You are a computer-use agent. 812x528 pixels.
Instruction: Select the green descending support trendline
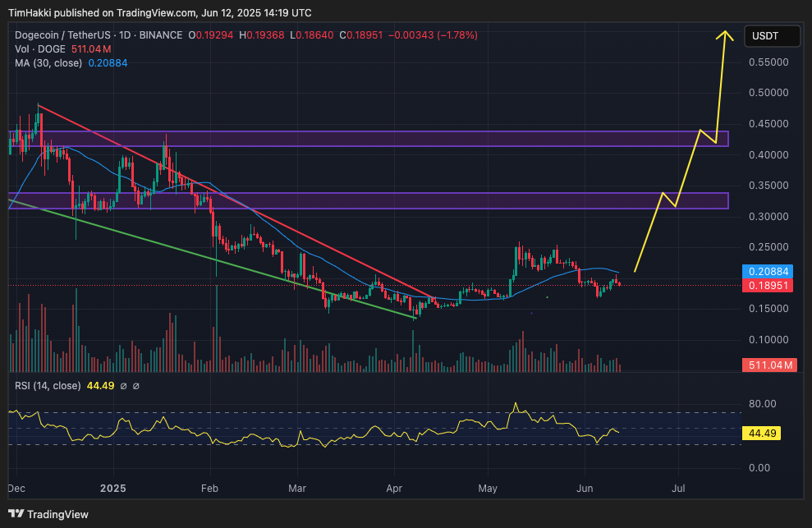[212, 258]
